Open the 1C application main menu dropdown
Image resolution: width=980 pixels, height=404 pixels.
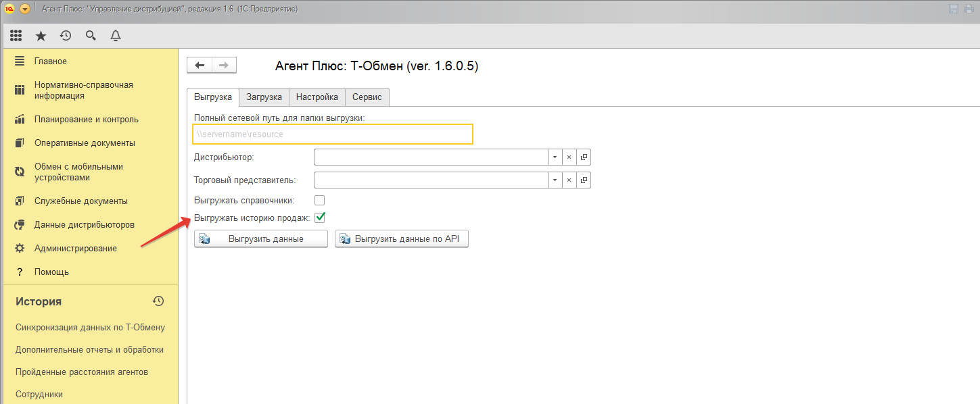tap(26, 9)
